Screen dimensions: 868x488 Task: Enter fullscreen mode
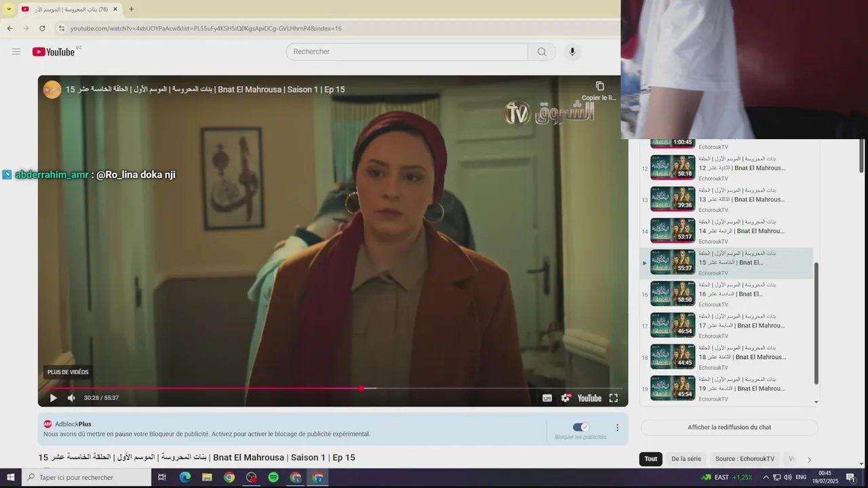(x=613, y=398)
